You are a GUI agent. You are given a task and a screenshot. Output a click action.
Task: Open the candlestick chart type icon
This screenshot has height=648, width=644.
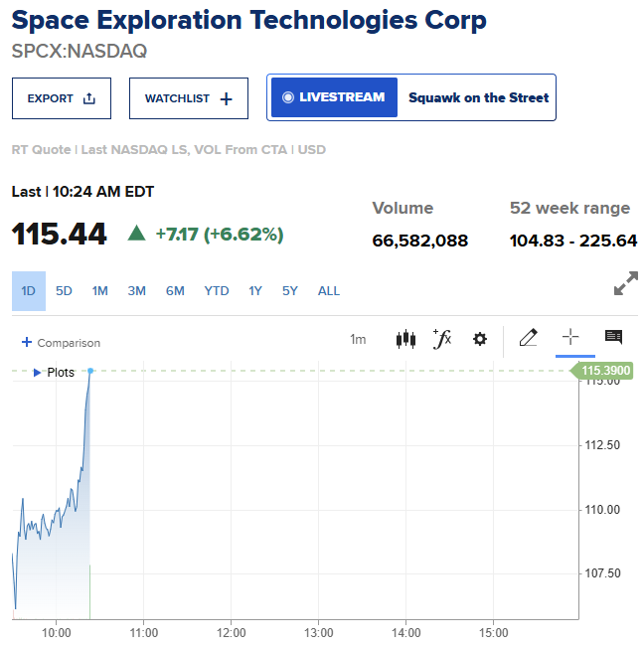pos(405,339)
